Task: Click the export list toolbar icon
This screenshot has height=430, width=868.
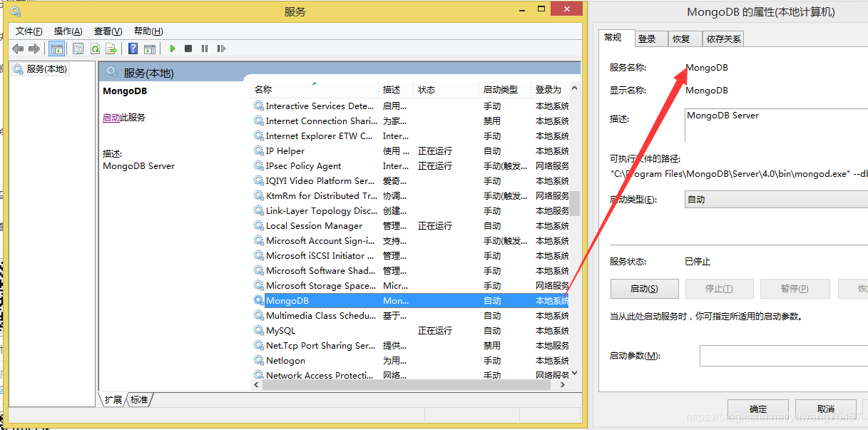Action: 111,48
